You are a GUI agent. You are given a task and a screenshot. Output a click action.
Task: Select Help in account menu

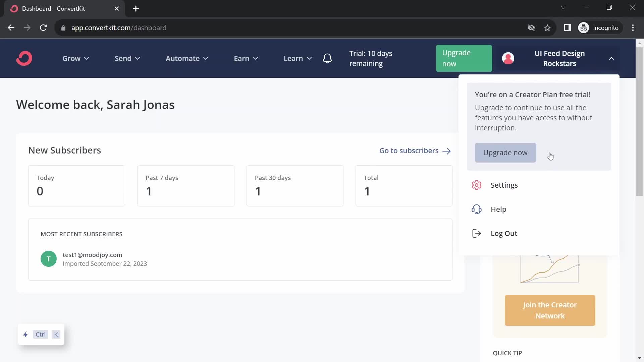[498, 209]
